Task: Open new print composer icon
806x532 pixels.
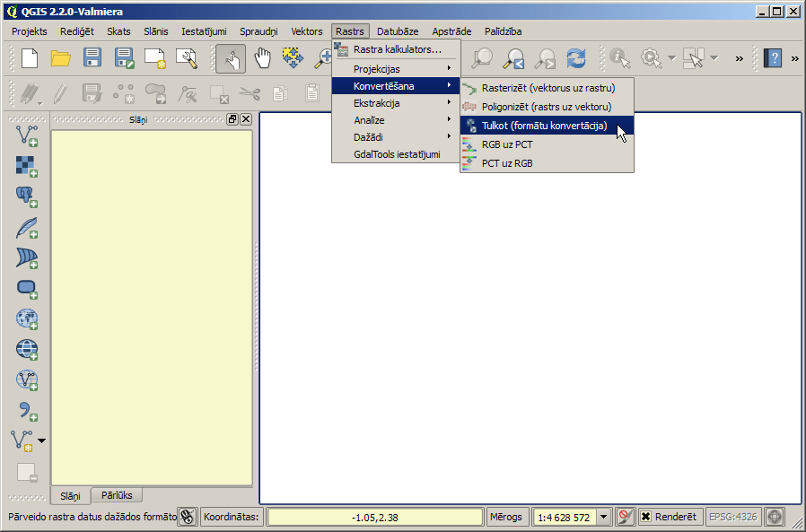Action: (155, 58)
